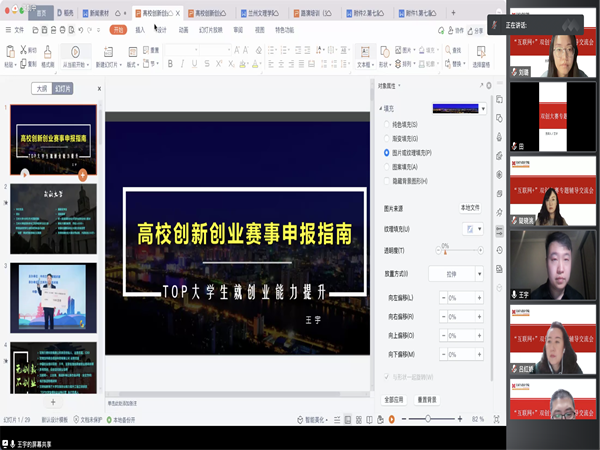Select the solid fill (纯色填充) radio option
Viewport: 600px width, 450px height.
(x=387, y=124)
